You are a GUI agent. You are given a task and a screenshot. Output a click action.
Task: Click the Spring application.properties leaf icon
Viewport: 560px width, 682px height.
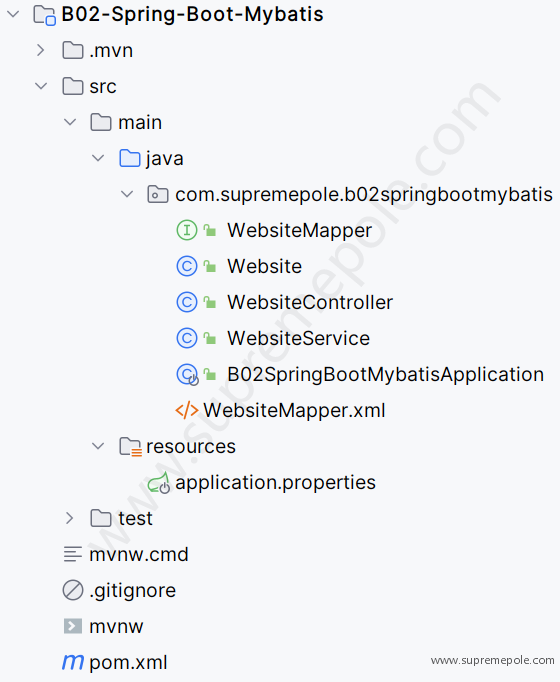coord(159,483)
